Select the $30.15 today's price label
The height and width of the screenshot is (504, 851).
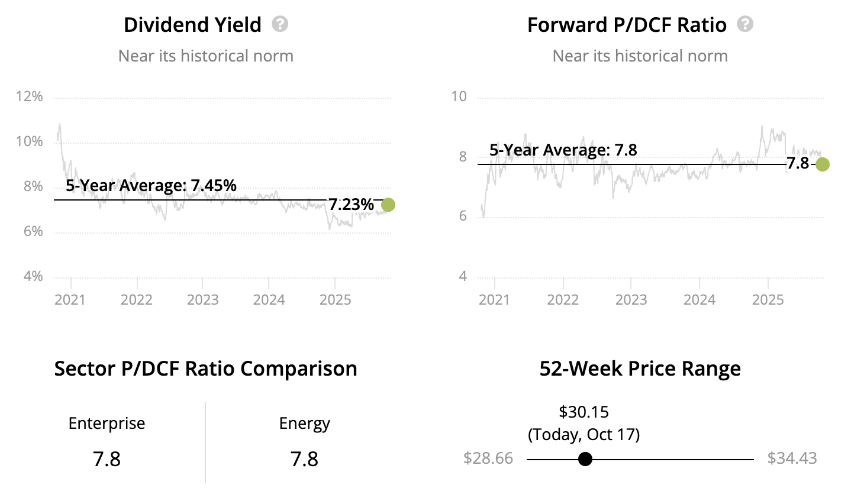[584, 412]
